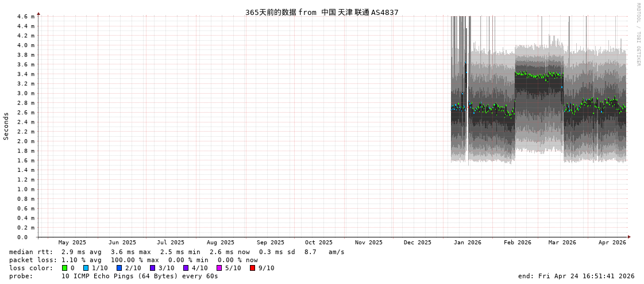Click the RRDTOOL / TOBI OETIKER watermark
This screenshot has height=284, width=644.
638,34
